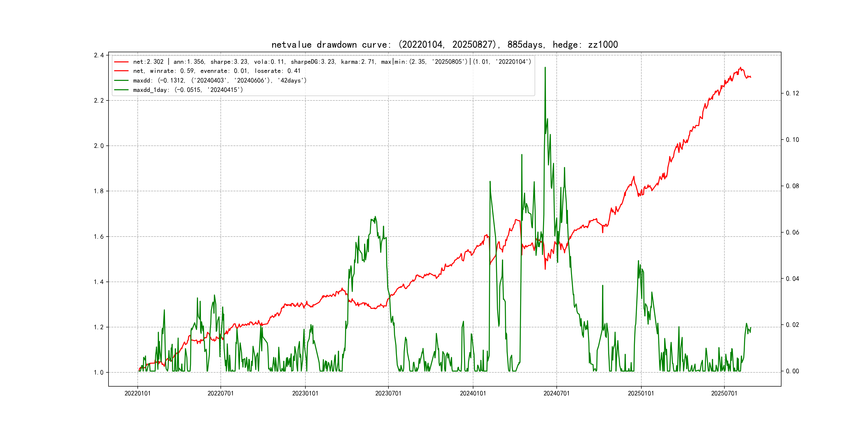Click the 0.00 right axis tick label
The height and width of the screenshot is (434, 868).
pos(792,371)
